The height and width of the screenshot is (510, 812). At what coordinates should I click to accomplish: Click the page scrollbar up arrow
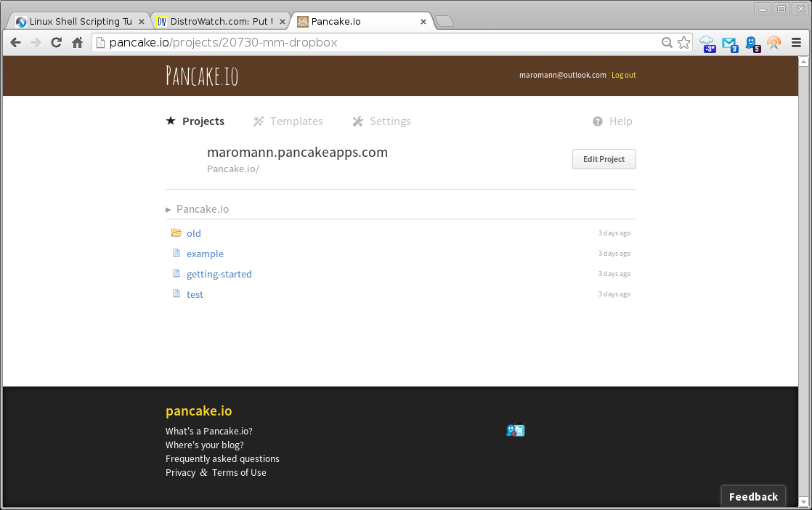804,62
